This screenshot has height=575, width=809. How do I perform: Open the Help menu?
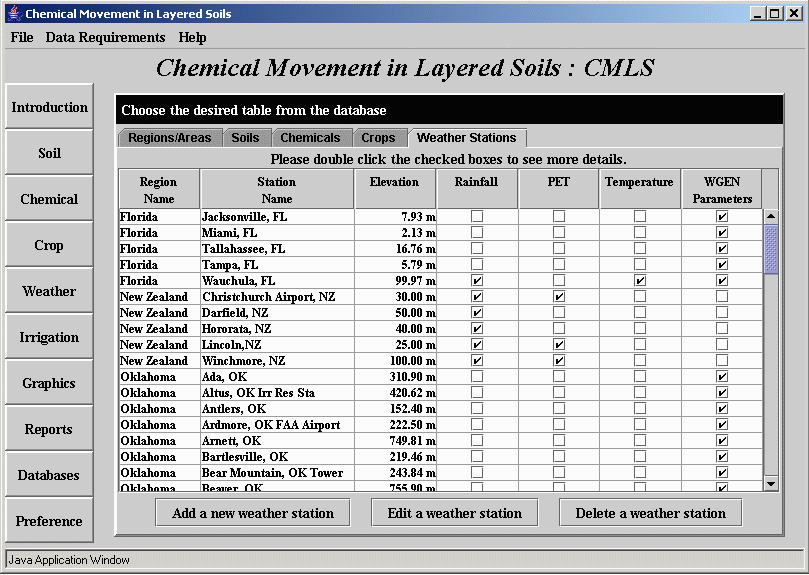tap(192, 38)
